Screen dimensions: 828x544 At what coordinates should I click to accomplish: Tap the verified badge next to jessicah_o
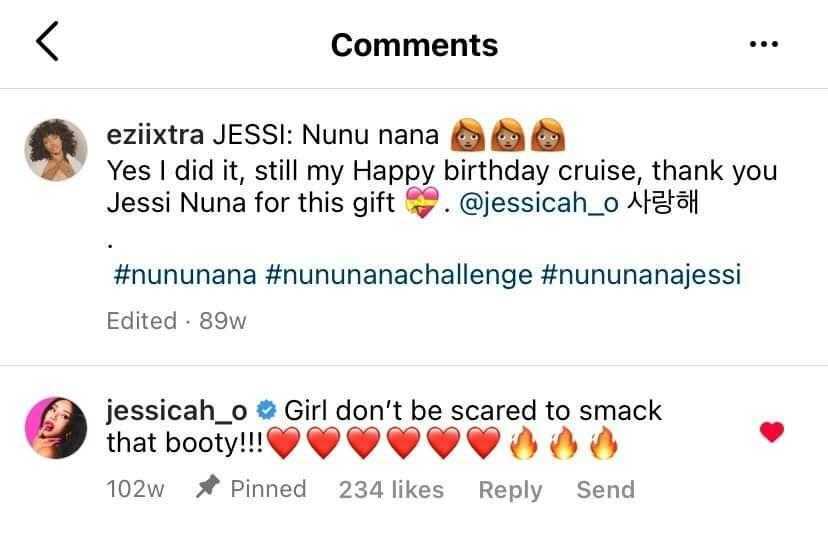coord(266,410)
